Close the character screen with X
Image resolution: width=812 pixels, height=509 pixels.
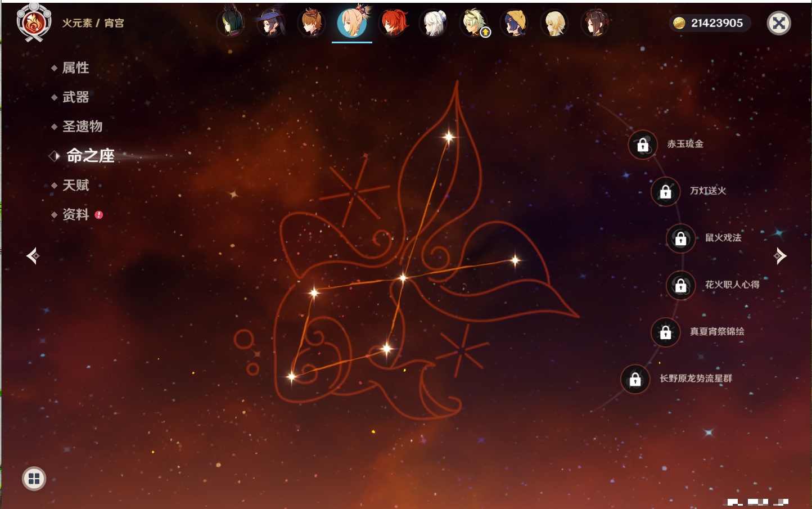(x=779, y=23)
